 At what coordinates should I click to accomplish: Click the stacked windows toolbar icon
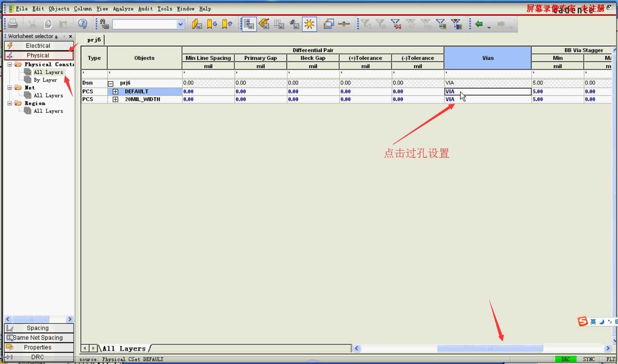point(328,24)
